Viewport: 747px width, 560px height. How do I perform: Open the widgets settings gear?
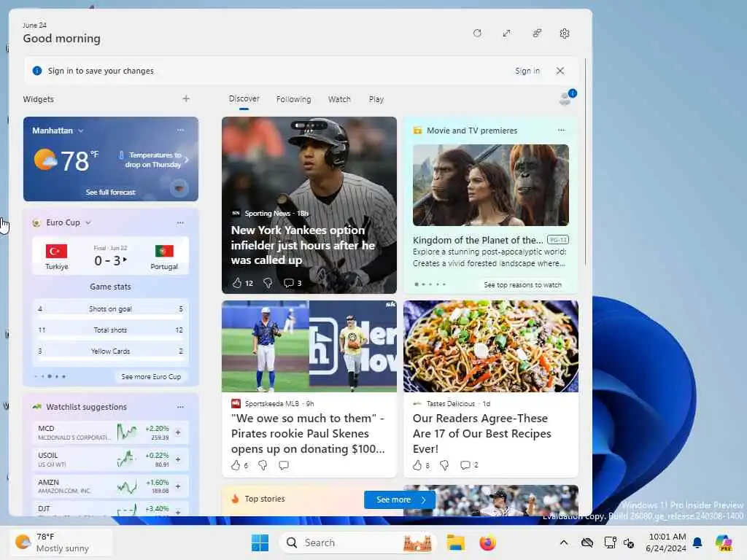point(565,34)
